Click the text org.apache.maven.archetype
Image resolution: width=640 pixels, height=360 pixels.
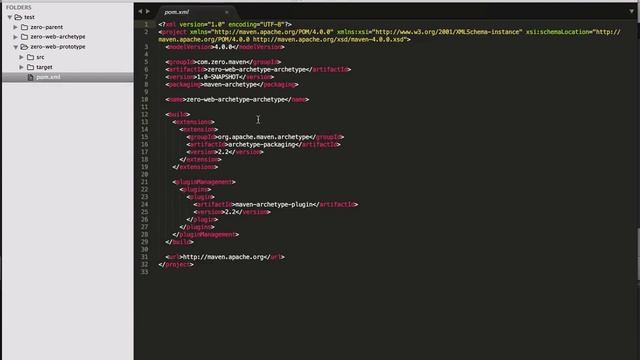pos(264,137)
